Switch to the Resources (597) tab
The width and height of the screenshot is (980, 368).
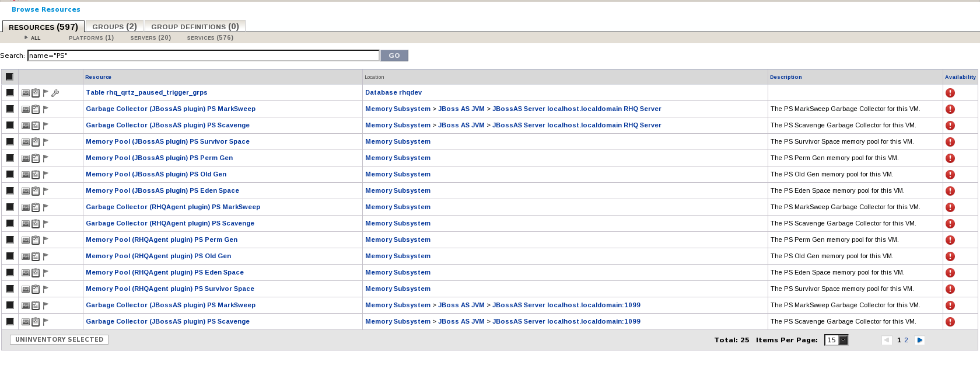(44, 27)
